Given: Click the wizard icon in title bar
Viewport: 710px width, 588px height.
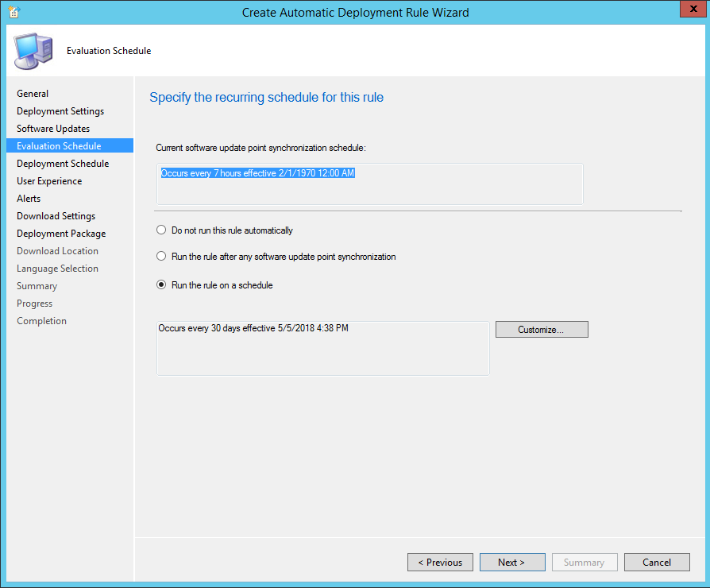Looking at the screenshot, I should pos(14,12).
